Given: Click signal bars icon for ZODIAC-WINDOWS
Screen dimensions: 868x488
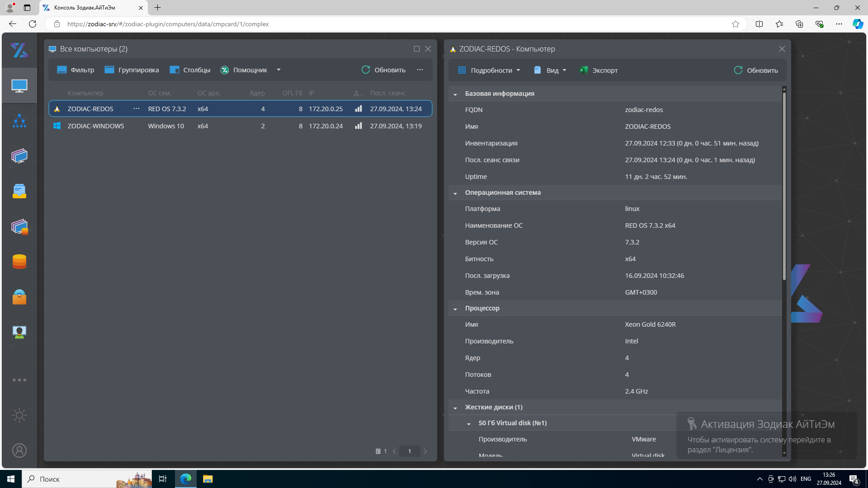Looking at the screenshot, I should pyautogui.click(x=359, y=126).
